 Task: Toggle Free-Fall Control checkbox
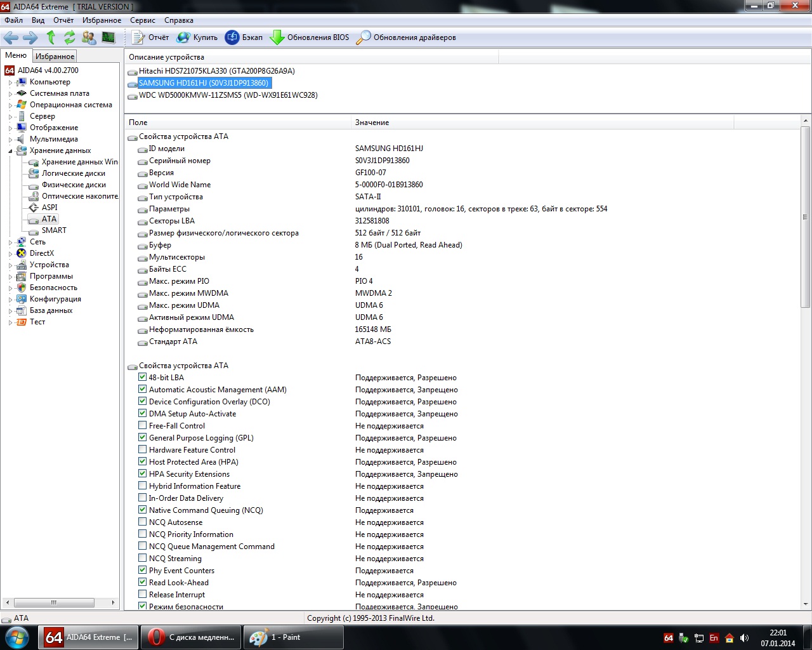click(x=142, y=425)
